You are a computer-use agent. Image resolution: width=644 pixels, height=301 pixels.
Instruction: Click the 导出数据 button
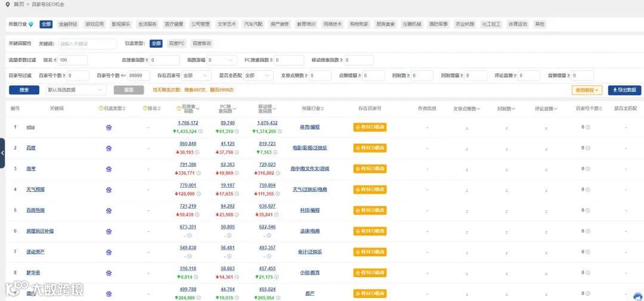[624, 90]
